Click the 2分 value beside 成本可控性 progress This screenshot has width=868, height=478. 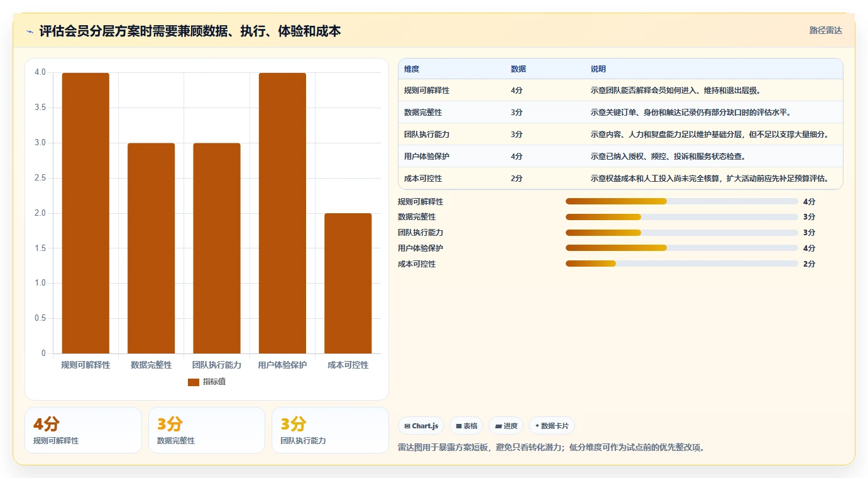(809, 264)
